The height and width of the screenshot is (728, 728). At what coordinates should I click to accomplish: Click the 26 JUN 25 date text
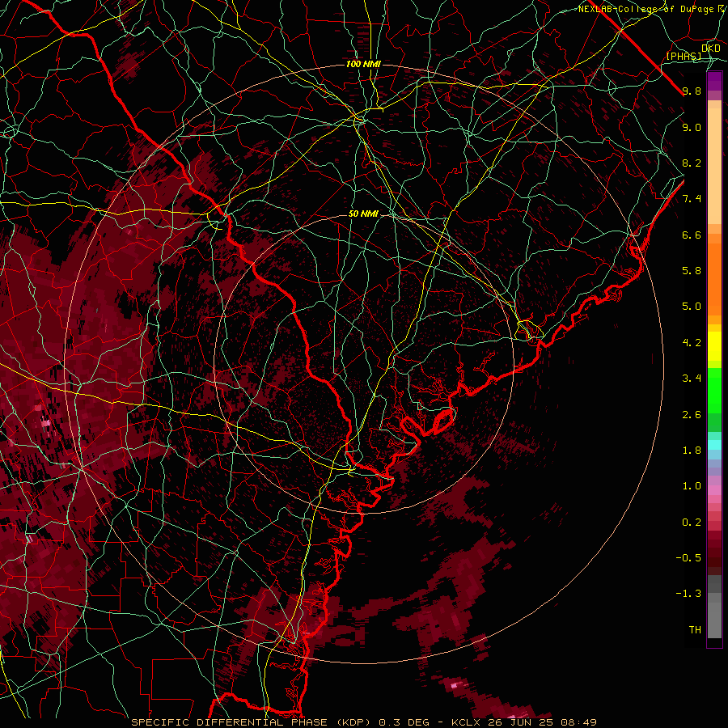520,722
